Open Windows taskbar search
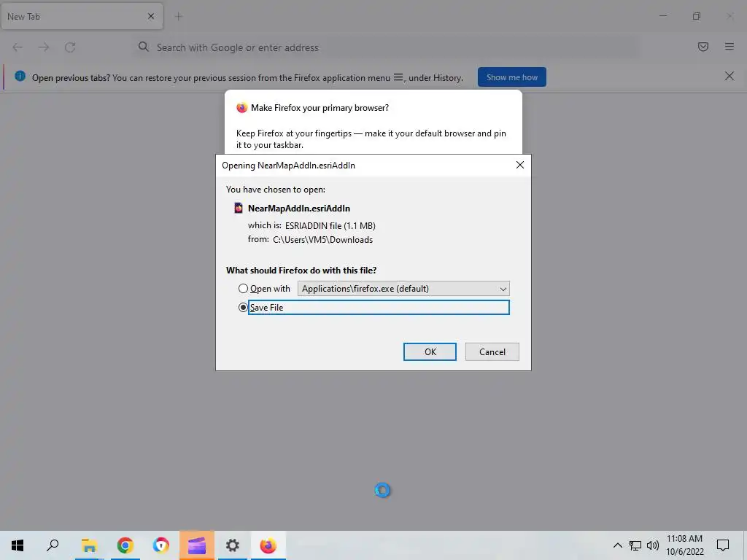 click(x=53, y=545)
